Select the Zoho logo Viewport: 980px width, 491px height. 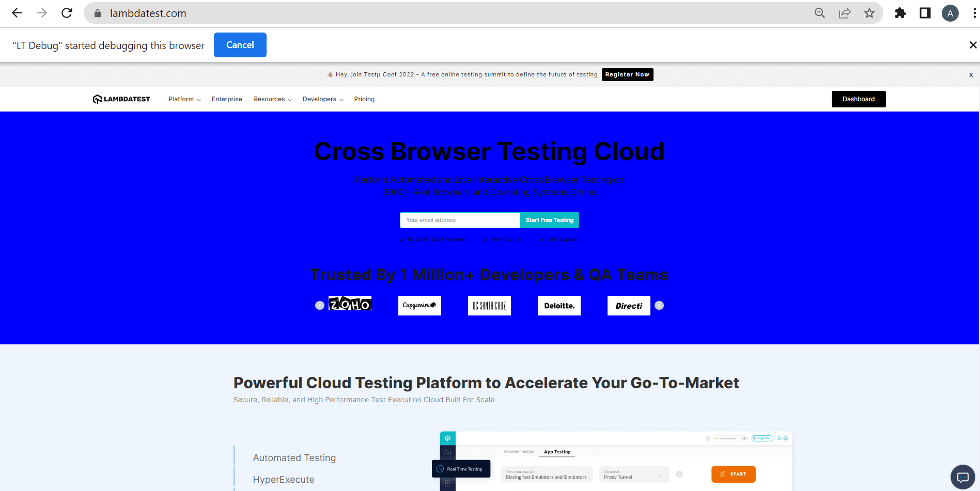point(350,305)
